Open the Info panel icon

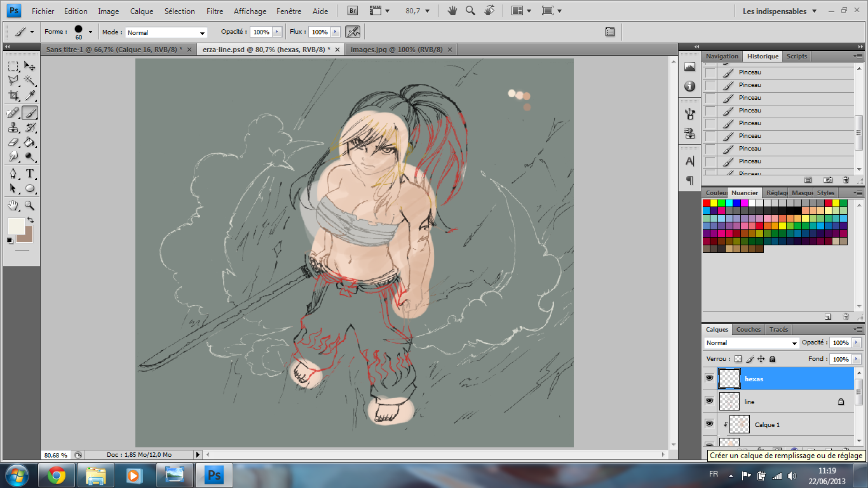click(x=690, y=86)
